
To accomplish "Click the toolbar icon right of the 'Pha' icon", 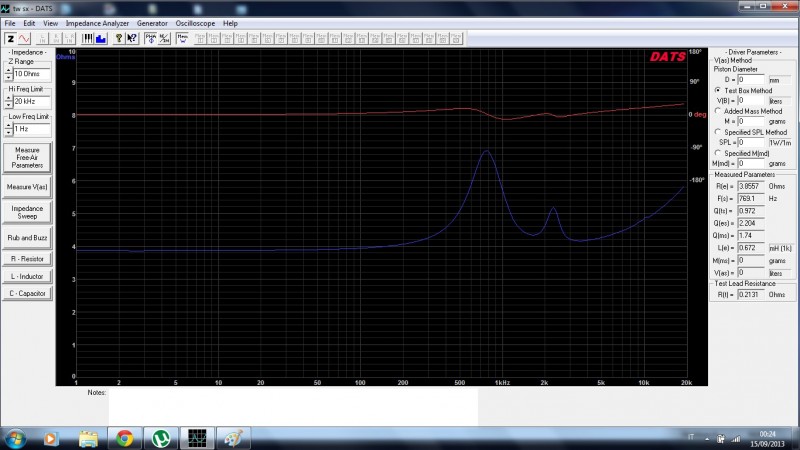I will (164, 39).
